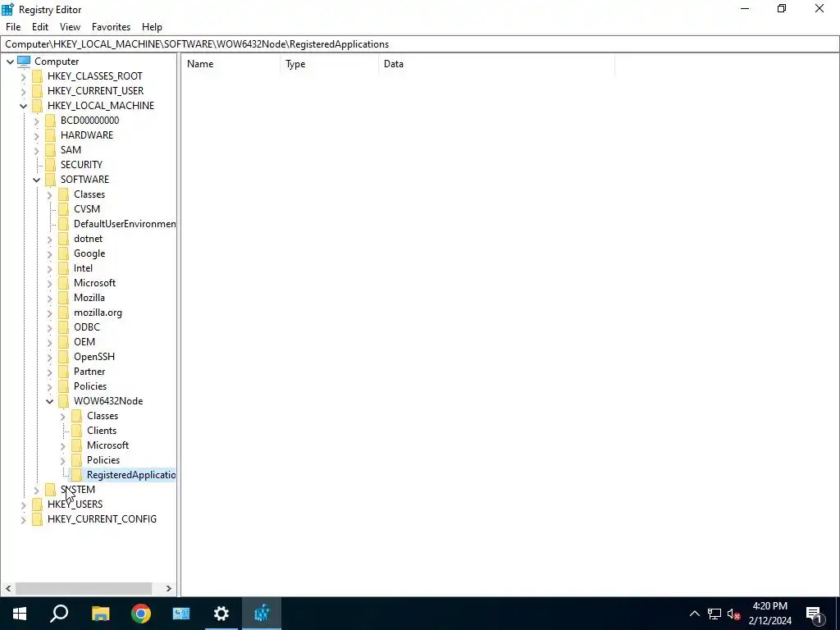Click the HKEY_CURRENT_USER folder icon
Image resolution: width=840 pixels, height=630 pixels.
(37, 91)
